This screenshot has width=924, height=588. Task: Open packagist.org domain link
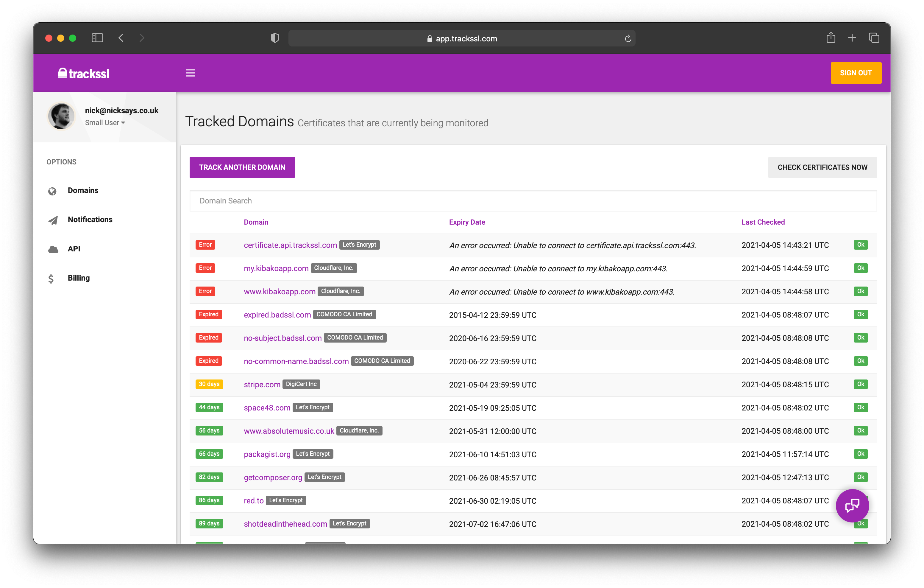tap(267, 454)
